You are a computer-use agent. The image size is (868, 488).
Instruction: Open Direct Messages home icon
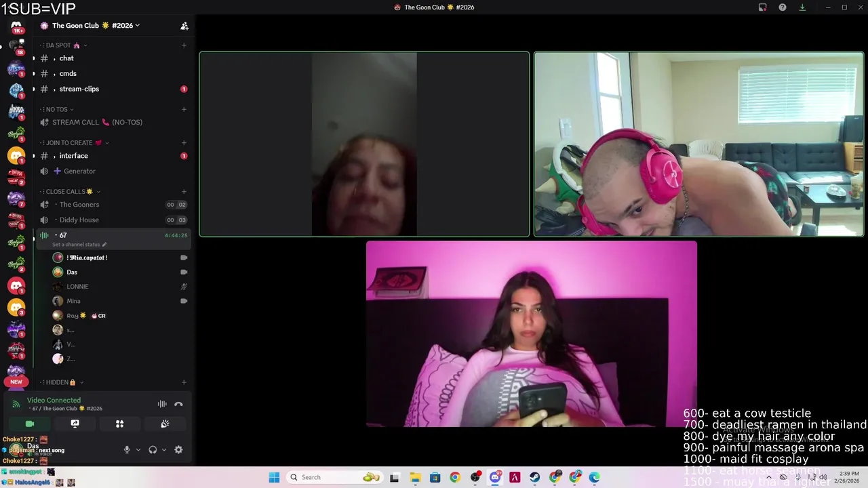point(16,26)
